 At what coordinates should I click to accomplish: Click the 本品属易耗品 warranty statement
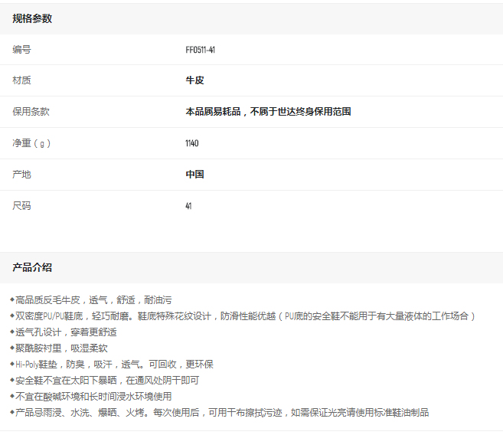pos(268,112)
